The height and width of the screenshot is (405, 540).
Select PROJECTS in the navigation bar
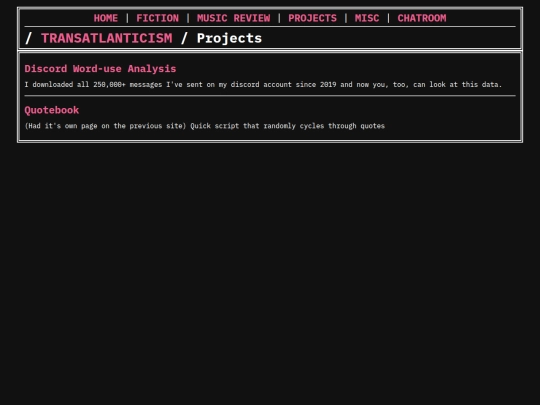312,18
